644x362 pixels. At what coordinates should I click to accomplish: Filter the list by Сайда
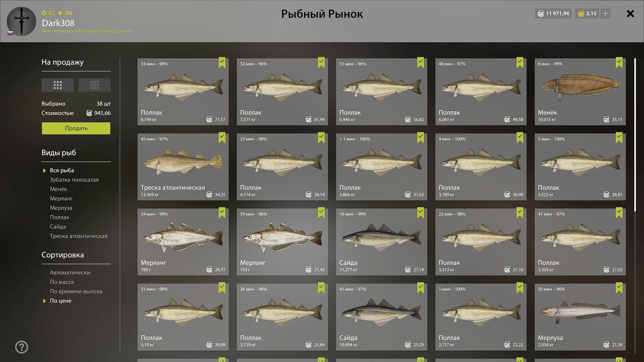pyautogui.click(x=58, y=227)
